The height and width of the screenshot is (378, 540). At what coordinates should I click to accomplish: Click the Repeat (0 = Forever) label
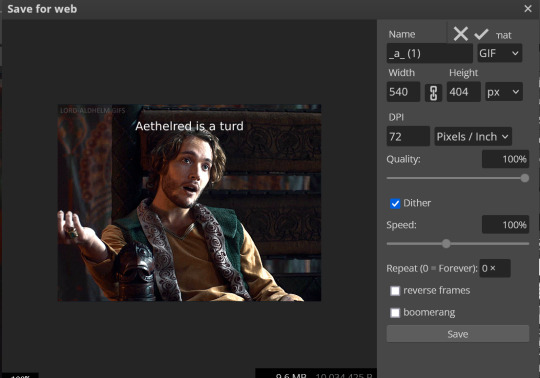pyautogui.click(x=432, y=268)
